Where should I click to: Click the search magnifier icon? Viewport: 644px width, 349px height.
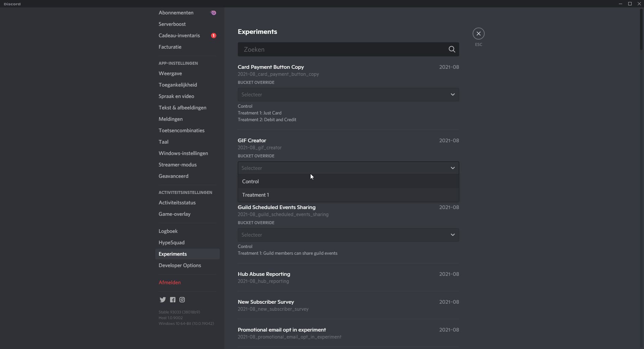452,49
